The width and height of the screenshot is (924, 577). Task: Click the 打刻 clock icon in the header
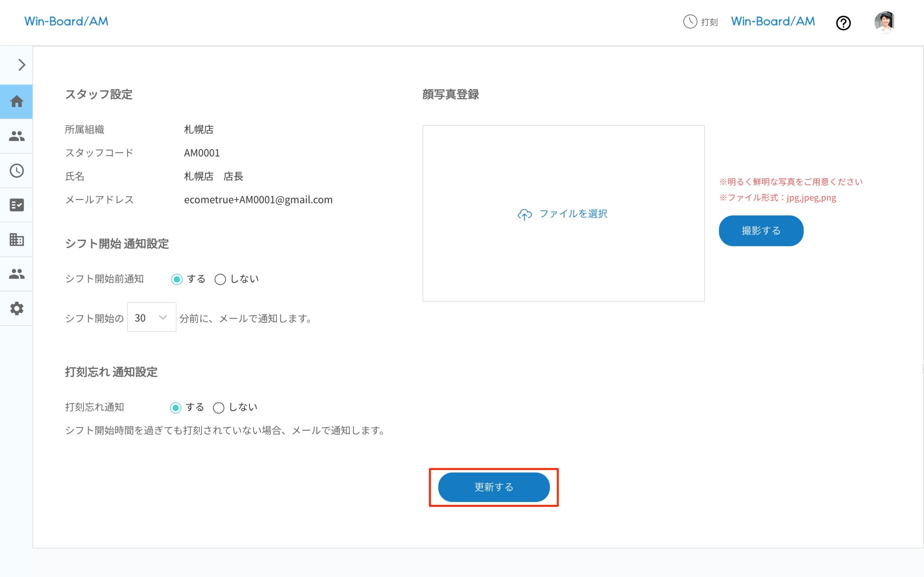tap(690, 22)
